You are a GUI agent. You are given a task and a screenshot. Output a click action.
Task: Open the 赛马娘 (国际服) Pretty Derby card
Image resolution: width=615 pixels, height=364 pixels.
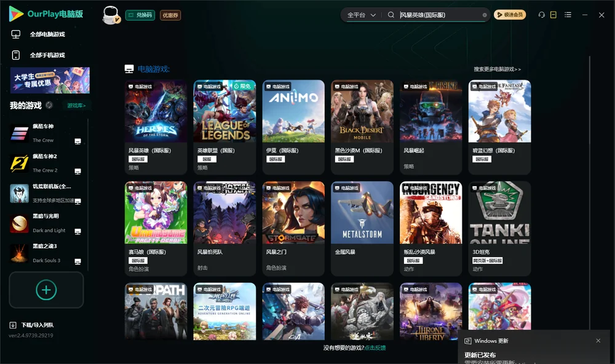pyautogui.click(x=156, y=228)
